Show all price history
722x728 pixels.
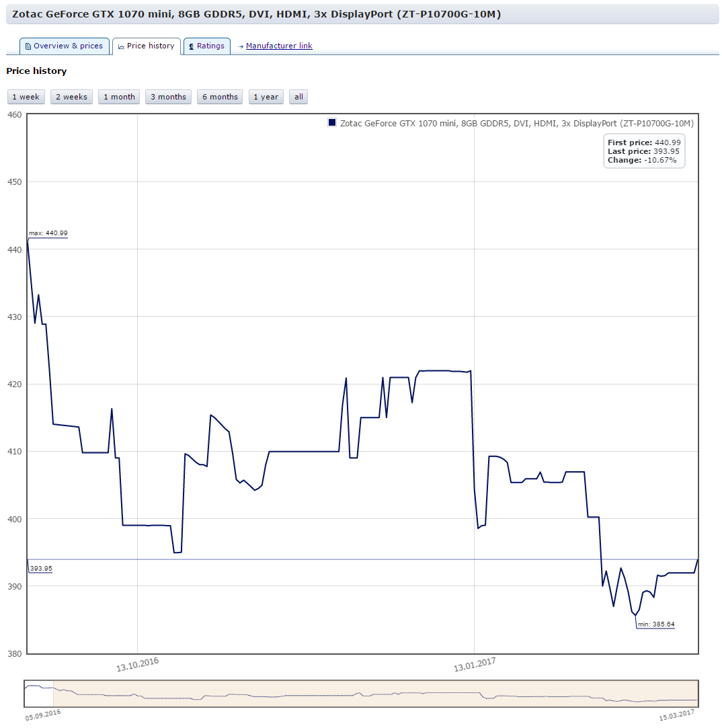[x=298, y=97]
